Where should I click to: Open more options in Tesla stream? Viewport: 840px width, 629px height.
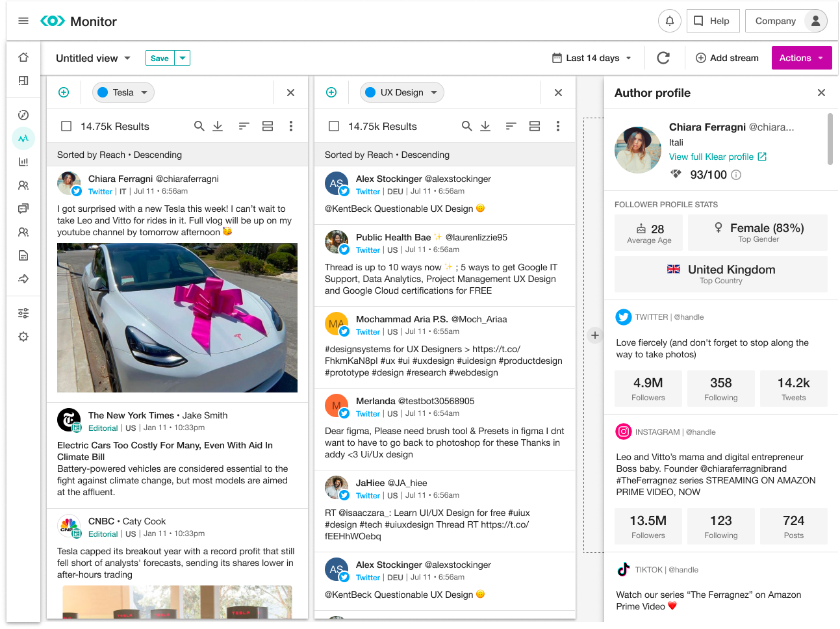coord(290,126)
